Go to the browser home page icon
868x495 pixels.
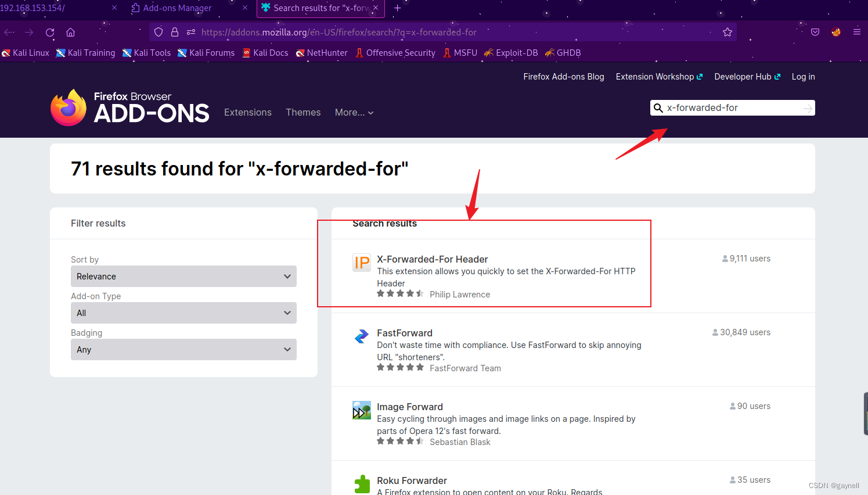click(x=70, y=33)
